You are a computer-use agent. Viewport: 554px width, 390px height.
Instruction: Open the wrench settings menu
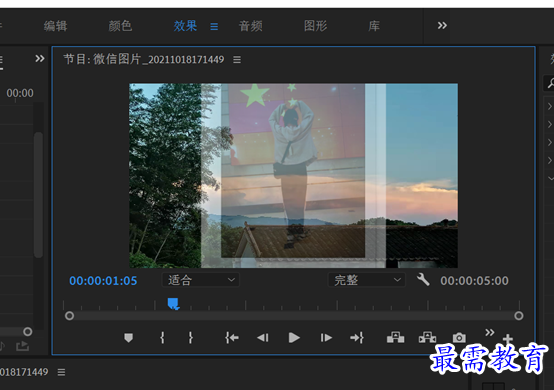[423, 280]
